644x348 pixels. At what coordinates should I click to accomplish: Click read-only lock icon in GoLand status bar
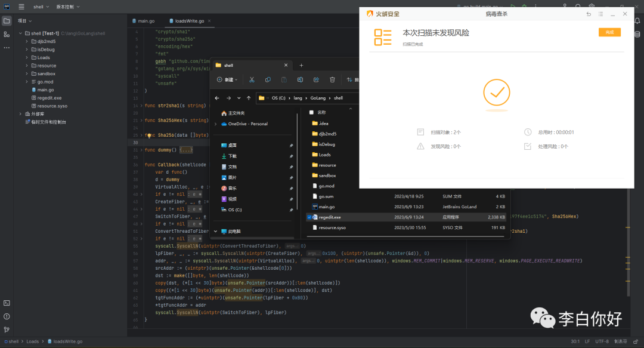[x=636, y=341]
